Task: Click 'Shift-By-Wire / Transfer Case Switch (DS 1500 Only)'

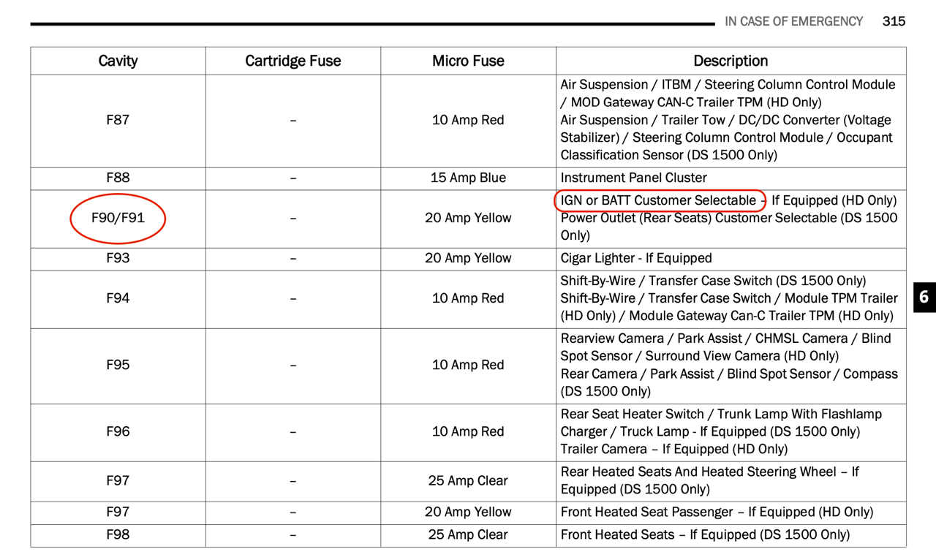Action: 713,281
